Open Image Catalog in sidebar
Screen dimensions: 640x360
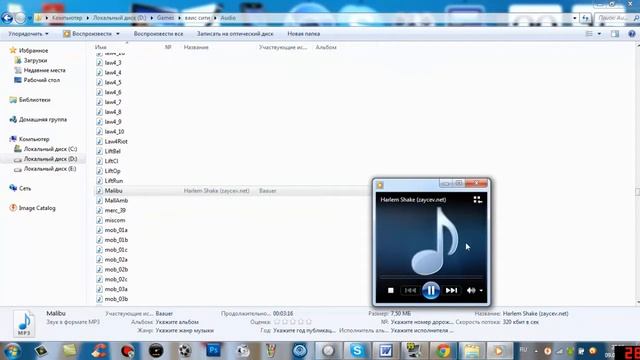point(37,208)
